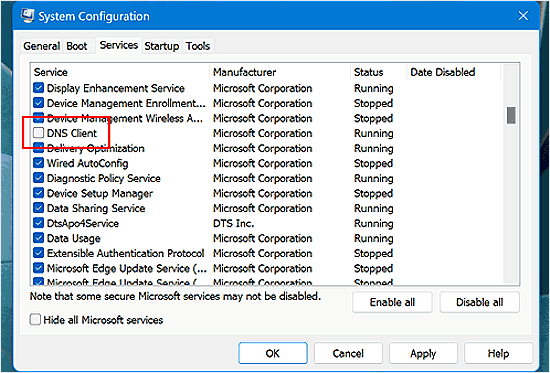Go to the Startup tab
Image resolution: width=550 pixels, height=373 pixels.
(x=162, y=46)
